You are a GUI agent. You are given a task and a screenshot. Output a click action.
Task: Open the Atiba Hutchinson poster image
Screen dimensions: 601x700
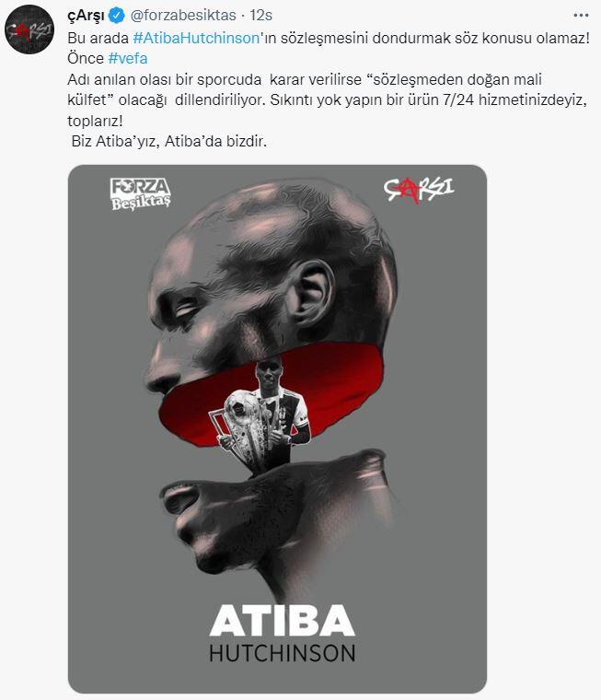(x=277, y=428)
